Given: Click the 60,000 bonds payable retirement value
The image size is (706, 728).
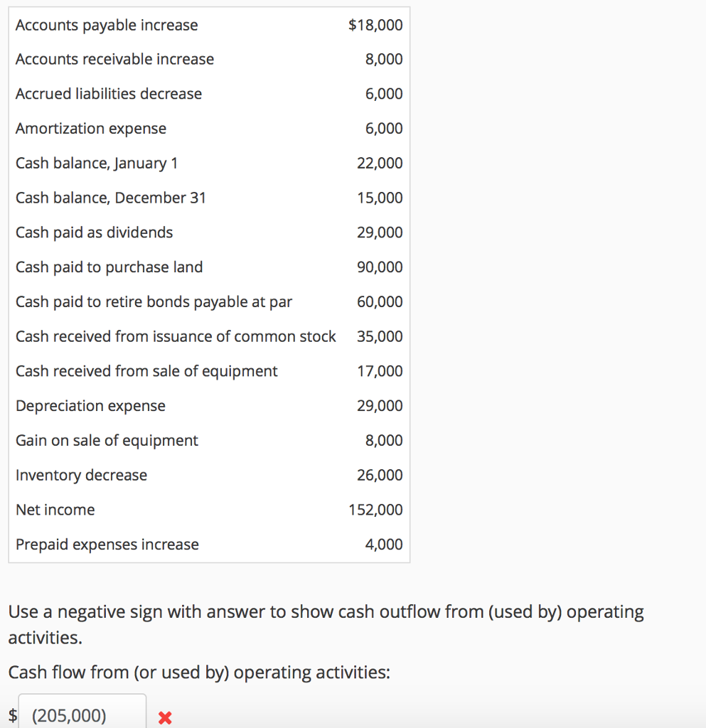Looking at the screenshot, I should click(380, 301).
